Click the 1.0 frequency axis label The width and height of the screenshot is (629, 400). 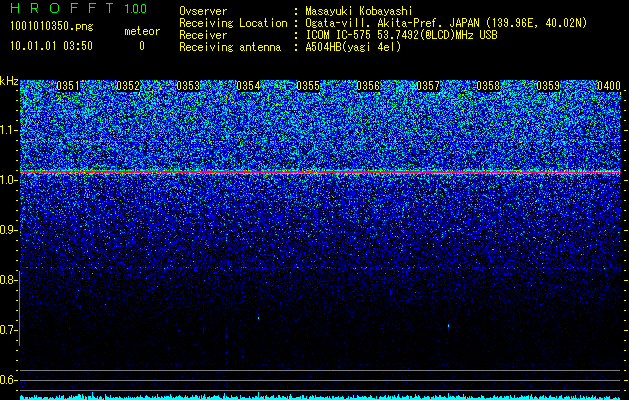tap(8, 180)
